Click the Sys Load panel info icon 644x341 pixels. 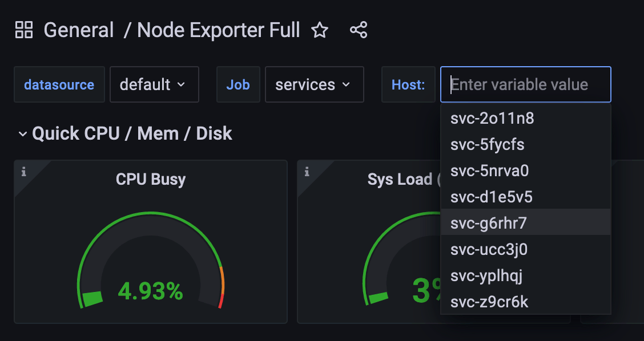coord(307,172)
